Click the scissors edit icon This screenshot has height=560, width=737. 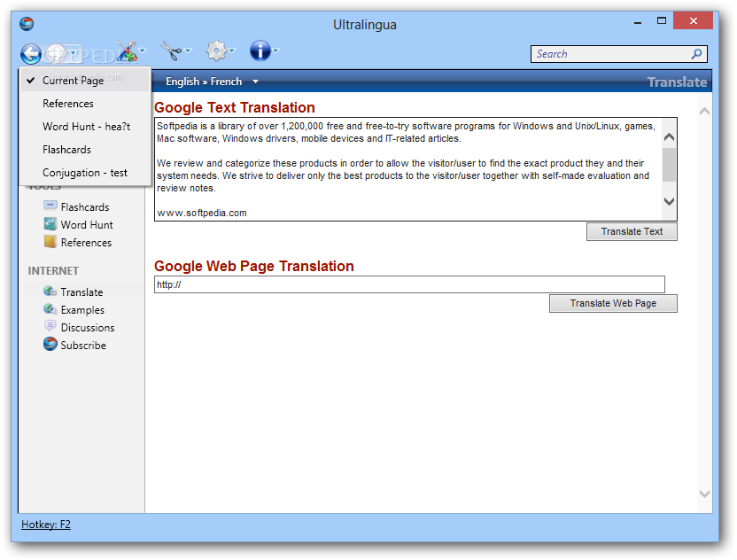(171, 51)
